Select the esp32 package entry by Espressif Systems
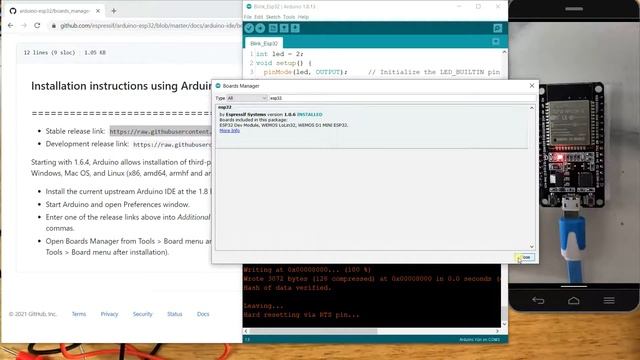 pyautogui.click(x=372, y=126)
